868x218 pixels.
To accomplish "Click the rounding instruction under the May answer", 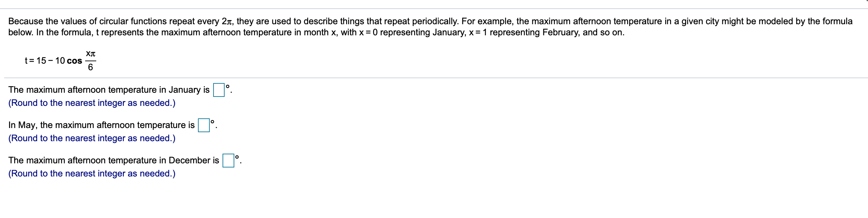I will coord(92,138).
